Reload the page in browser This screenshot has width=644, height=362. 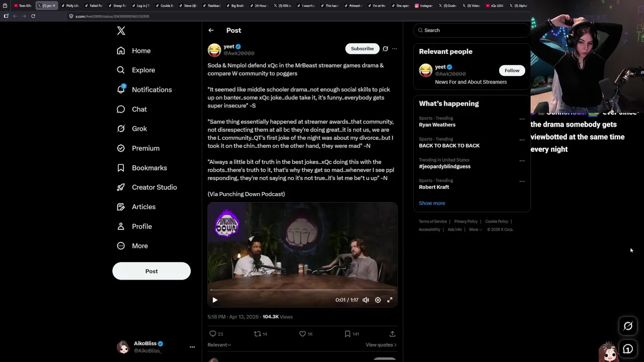tap(33, 16)
